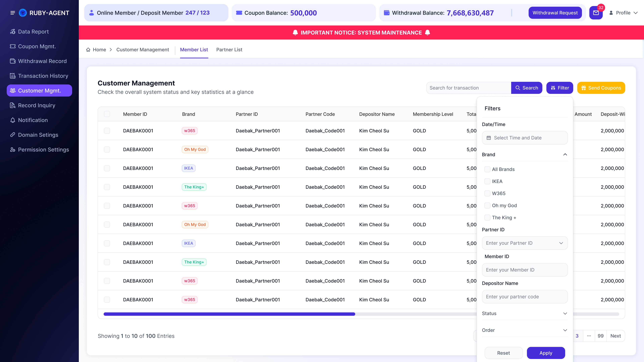The height and width of the screenshot is (362, 644).
Task: Open the mail inbox icon with 32 badge
Action: (596, 13)
